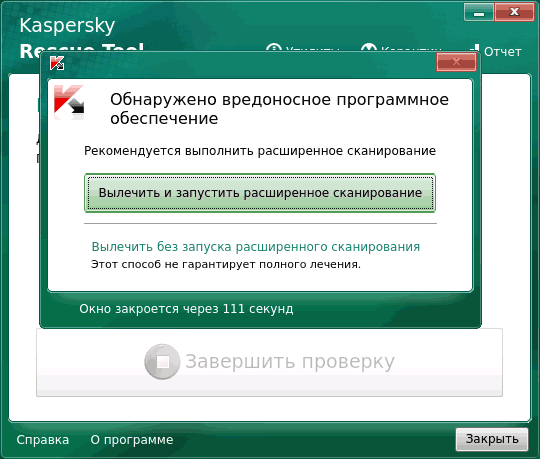This screenshot has width=540, height=459.
Task: Close the main Kaspersky Rescue Tool window
Action: coord(514,12)
